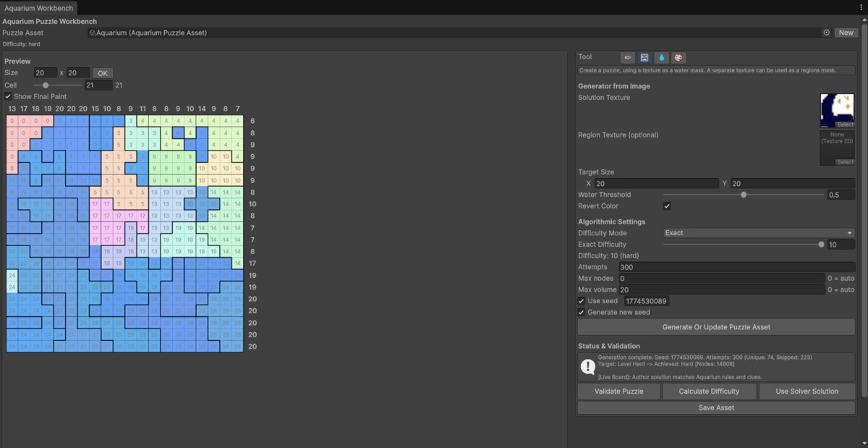Click the Max nodes input field

tap(721, 279)
